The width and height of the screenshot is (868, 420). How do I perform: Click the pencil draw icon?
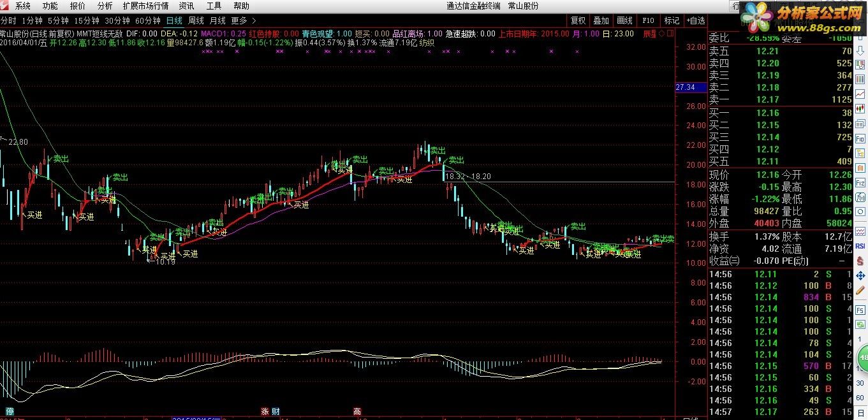[860, 289]
